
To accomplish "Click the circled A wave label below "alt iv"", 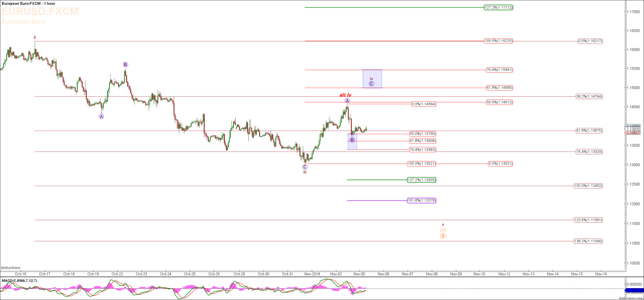I will (347, 101).
